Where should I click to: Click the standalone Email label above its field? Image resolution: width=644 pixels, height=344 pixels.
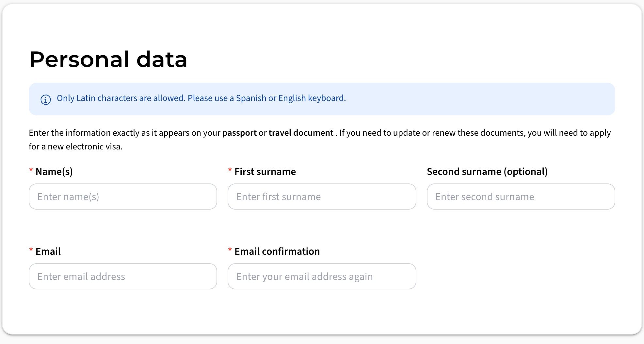pyautogui.click(x=48, y=251)
